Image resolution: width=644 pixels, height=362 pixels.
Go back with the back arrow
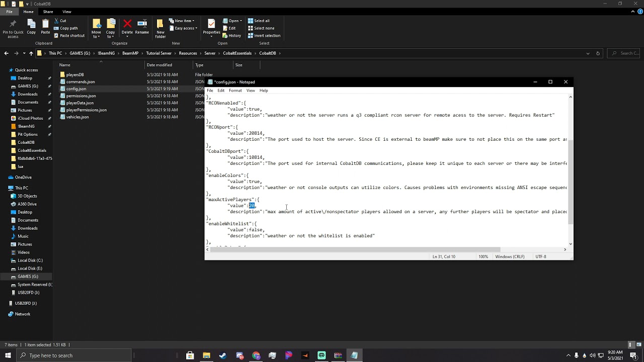click(x=6, y=53)
